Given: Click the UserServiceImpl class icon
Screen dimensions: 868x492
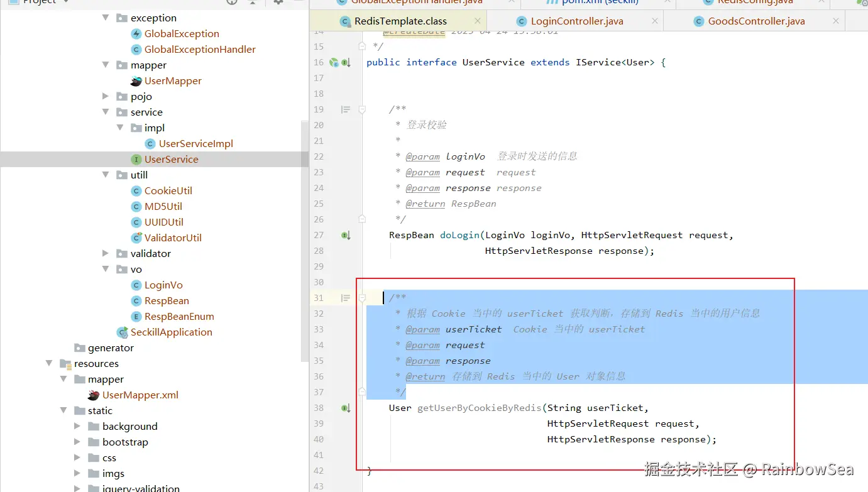Looking at the screenshot, I should [x=150, y=144].
